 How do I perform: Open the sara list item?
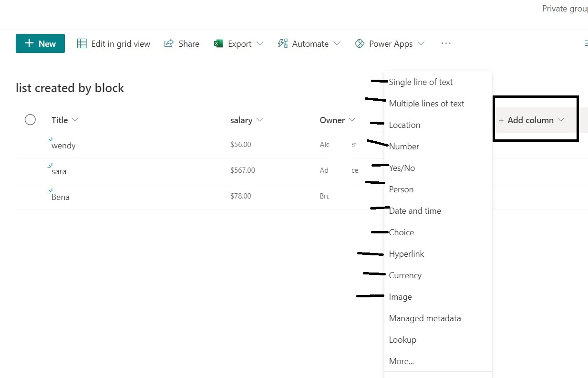tap(59, 171)
